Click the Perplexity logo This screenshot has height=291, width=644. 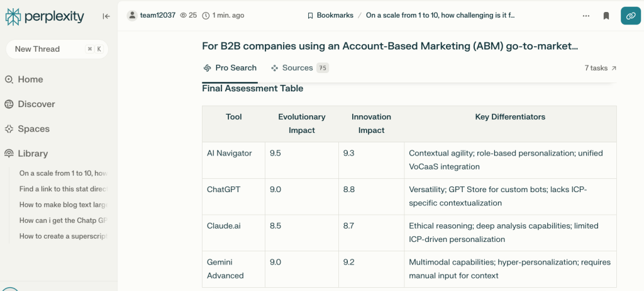point(45,16)
